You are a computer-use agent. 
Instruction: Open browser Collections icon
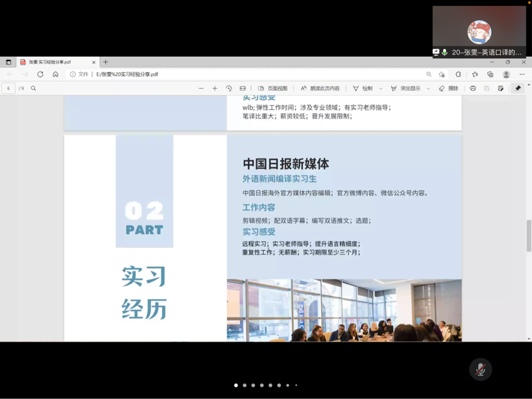tap(490, 74)
